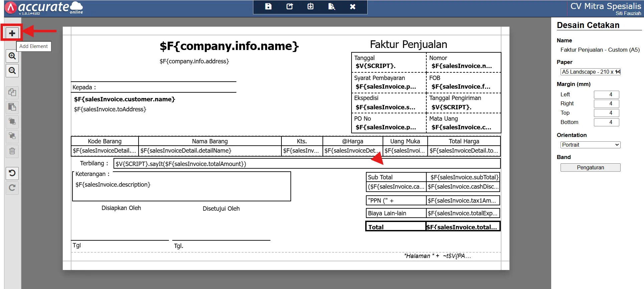
Task: Click the export design icon
Action: point(289,7)
